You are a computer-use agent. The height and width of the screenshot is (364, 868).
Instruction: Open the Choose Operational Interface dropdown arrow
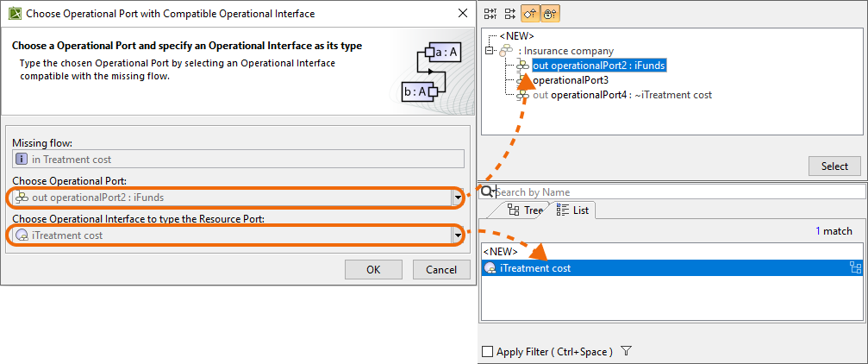[458, 235]
